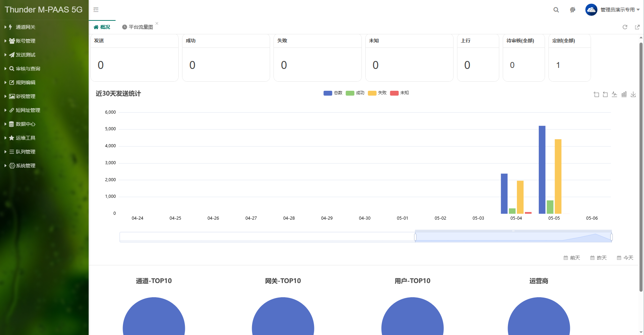Screen dimensions: 644x335
Task: Refresh the current tab page
Action: tap(625, 27)
